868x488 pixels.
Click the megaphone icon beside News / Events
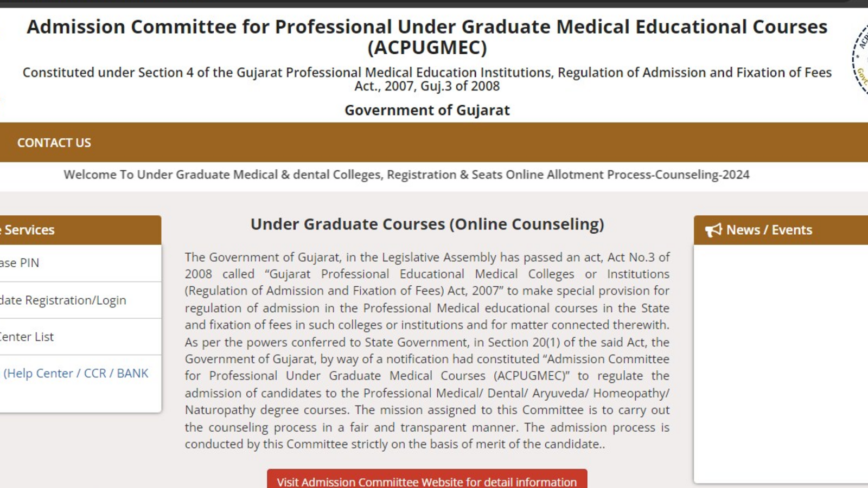[x=713, y=230]
